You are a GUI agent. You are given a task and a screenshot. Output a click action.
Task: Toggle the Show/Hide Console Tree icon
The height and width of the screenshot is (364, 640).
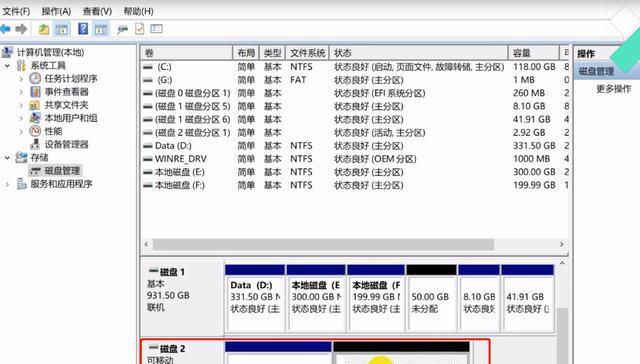click(x=62, y=29)
